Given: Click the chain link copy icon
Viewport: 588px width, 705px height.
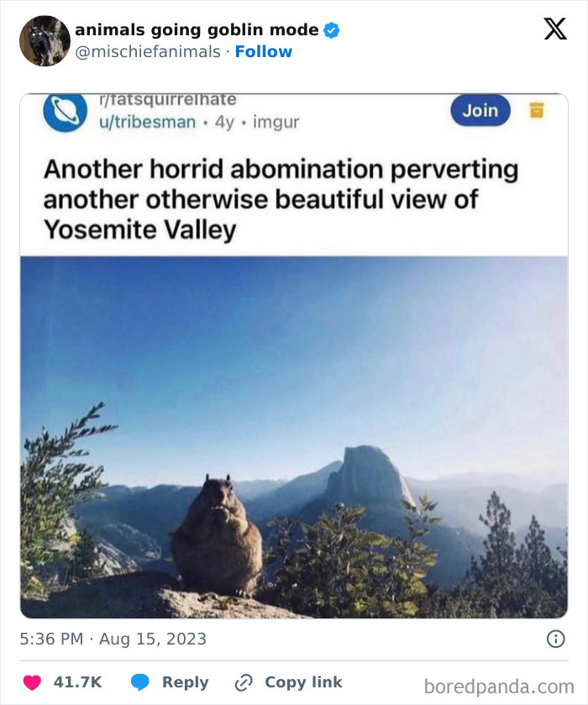Looking at the screenshot, I should click(244, 682).
